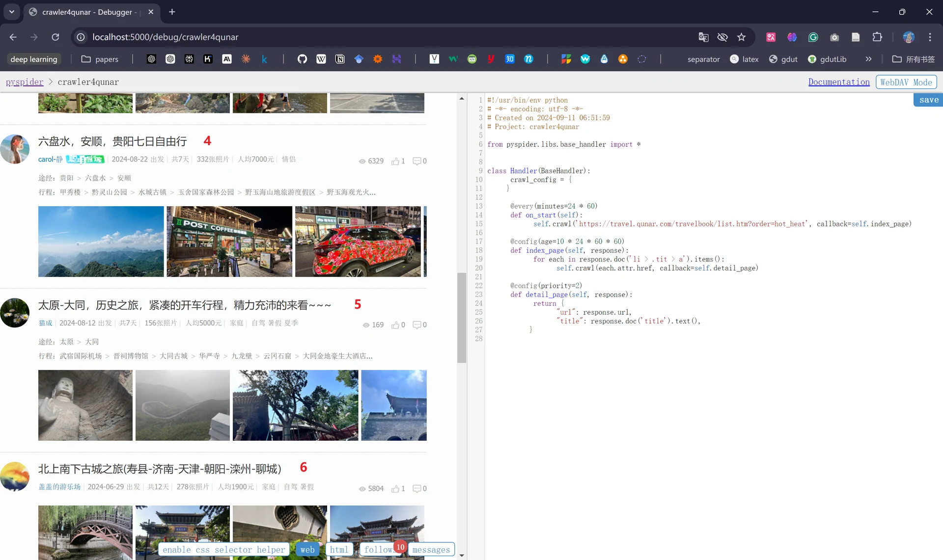The height and width of the screenshot is (560, 943).
Task: Switch to the html tab
Action: tap(339, 549)
